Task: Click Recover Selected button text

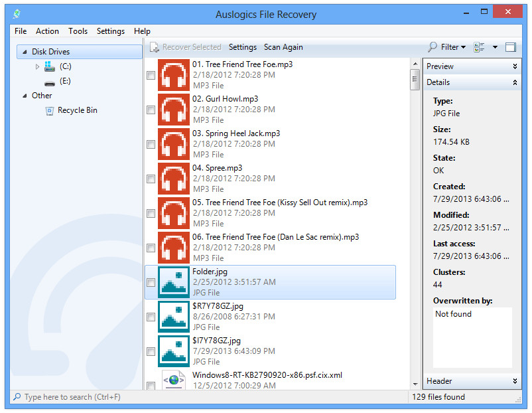Action: pos(192,47)
